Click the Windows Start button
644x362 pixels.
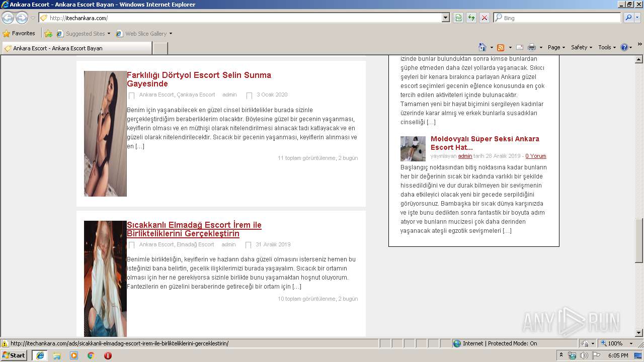(x=14, y=355)
